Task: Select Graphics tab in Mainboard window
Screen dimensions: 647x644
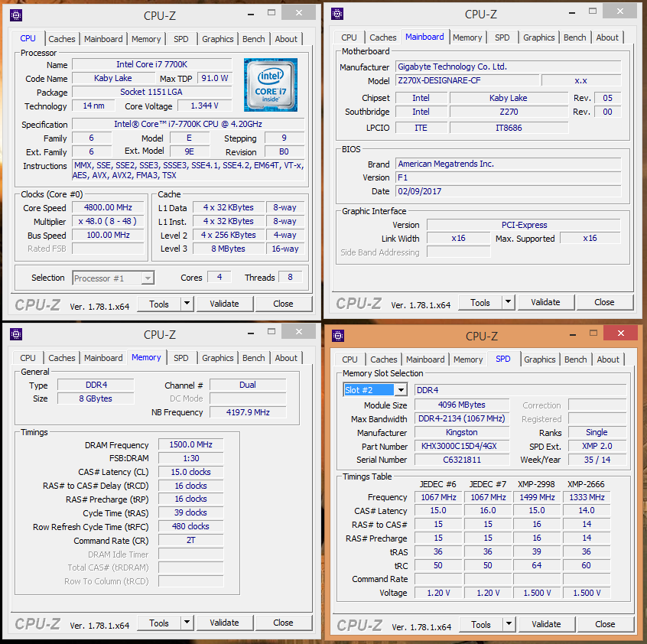Action: pos(538,37)
